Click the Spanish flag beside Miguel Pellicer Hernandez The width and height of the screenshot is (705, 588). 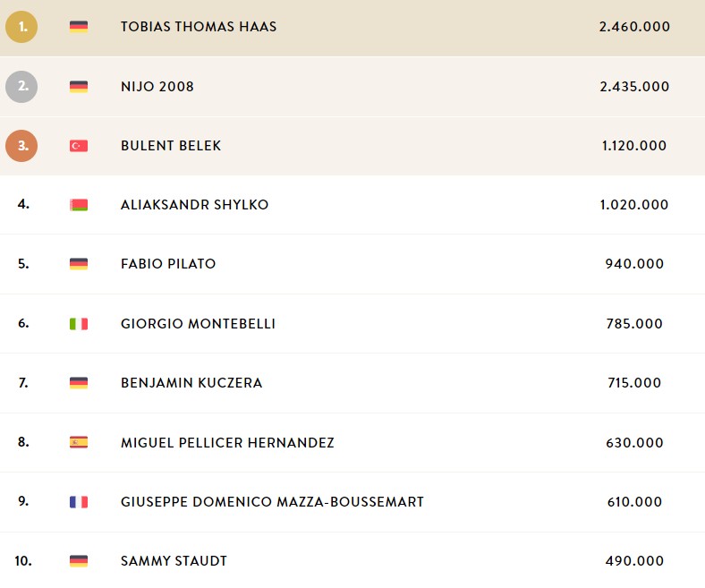tap(79, 442)
